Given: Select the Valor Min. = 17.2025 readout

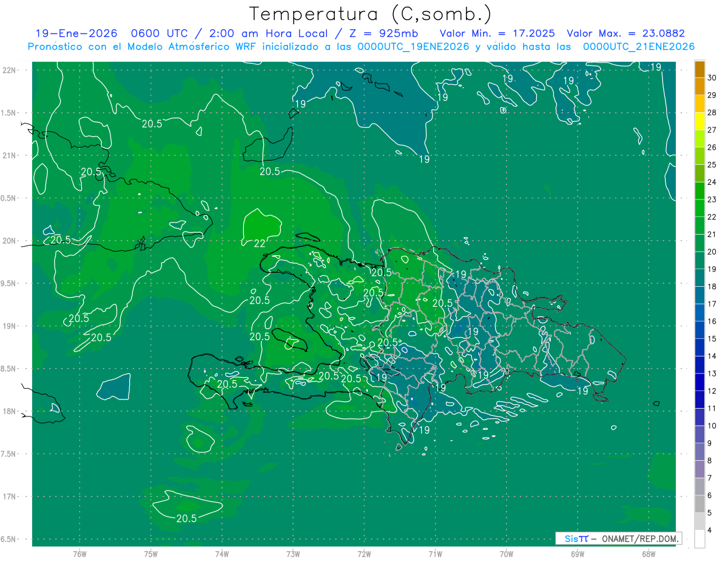Looking at the screenshot, I should click(x=497, y=33).
